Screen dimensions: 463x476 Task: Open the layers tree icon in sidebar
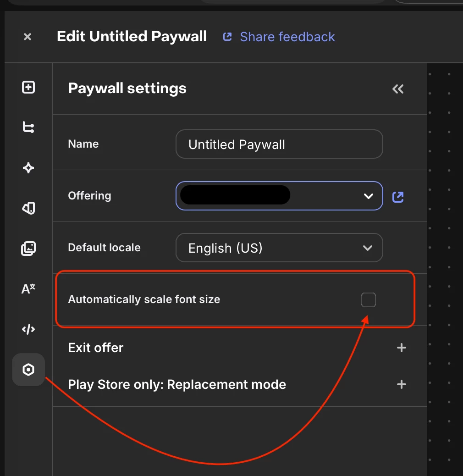28,127
